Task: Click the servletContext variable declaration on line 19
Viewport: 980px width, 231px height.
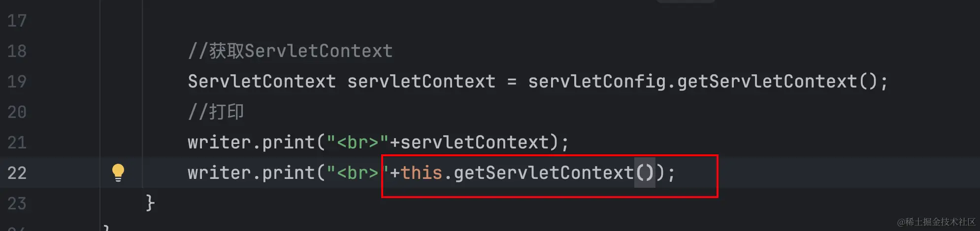Action: pos(421,82)
